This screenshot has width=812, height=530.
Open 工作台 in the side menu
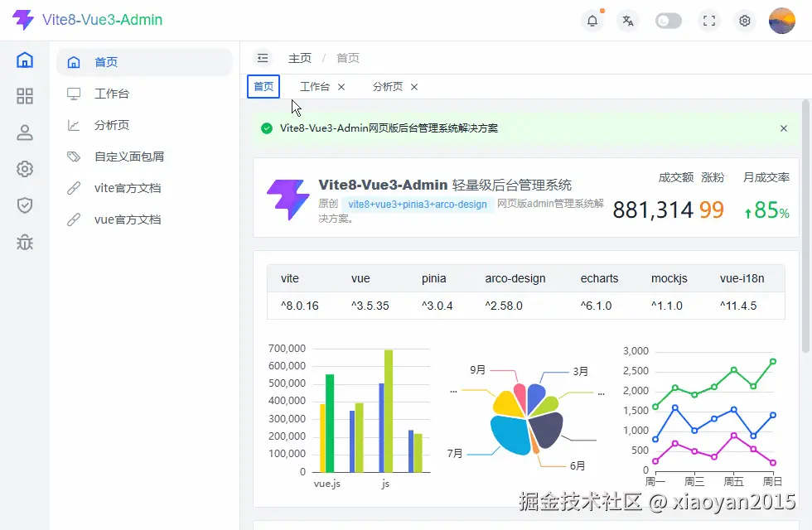tap(144, 94)
